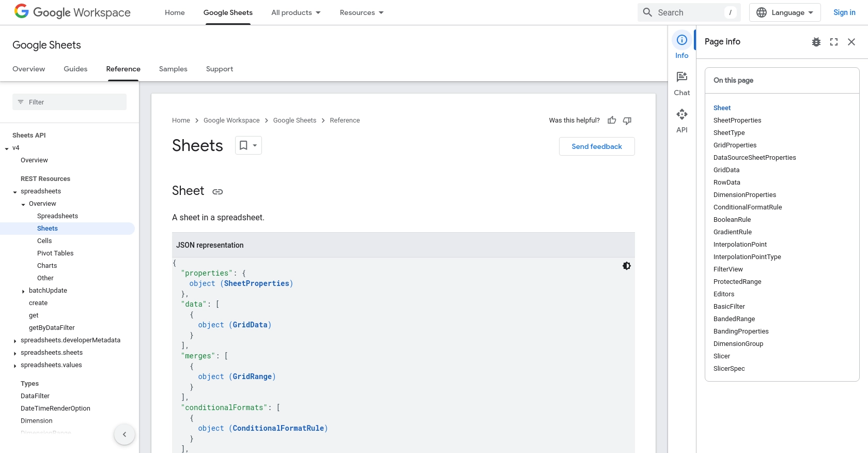Jump to InterpolationPointType section

[x=747, y=257]
